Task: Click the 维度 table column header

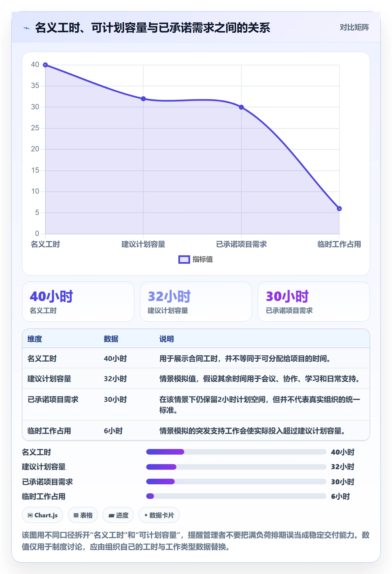Action: click(35, 339)
